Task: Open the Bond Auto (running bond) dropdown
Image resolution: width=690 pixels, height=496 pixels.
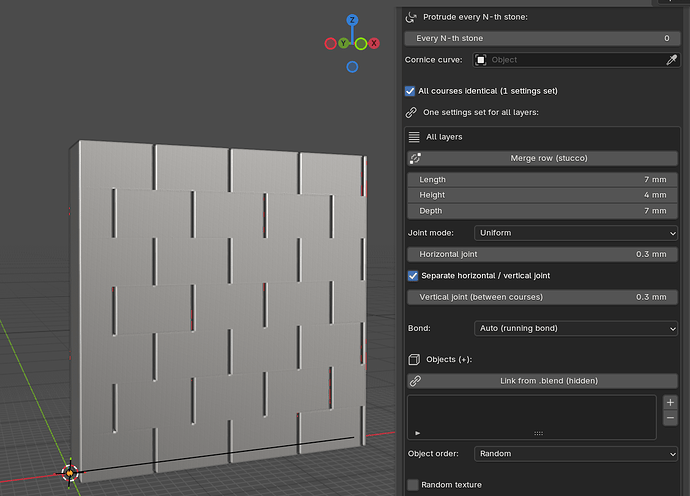Action: coord(576,328)
